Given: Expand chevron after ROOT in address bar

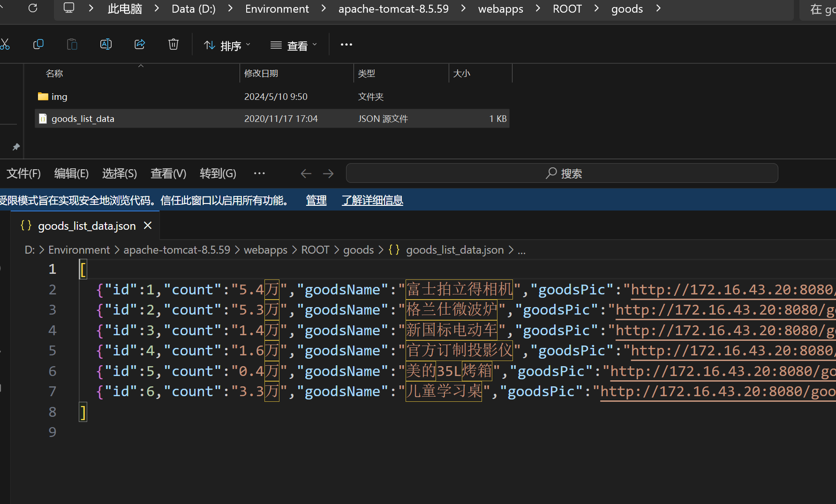Looking at the screenshot, I should click(x=596, y=8).
